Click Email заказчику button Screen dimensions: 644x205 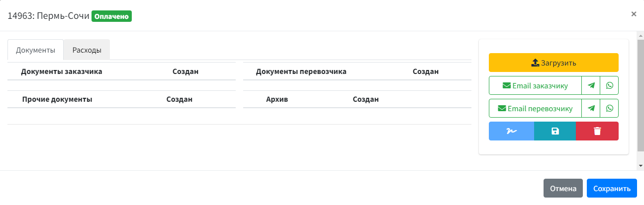click(535, 85)
